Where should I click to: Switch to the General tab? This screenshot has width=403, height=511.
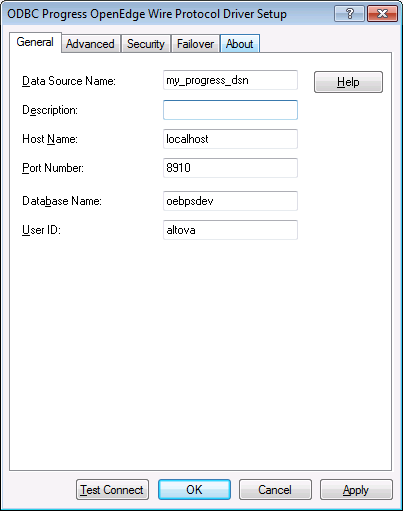pos(35,42)
